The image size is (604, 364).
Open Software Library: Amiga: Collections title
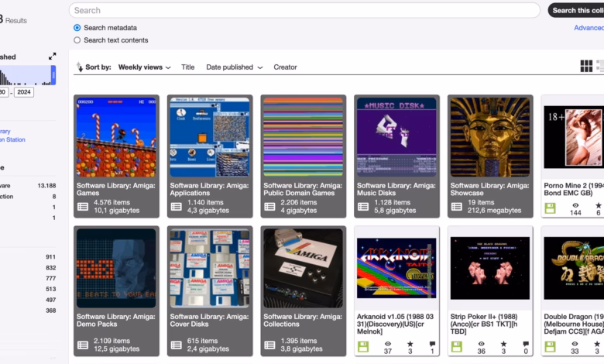click(x=303, y=320)
